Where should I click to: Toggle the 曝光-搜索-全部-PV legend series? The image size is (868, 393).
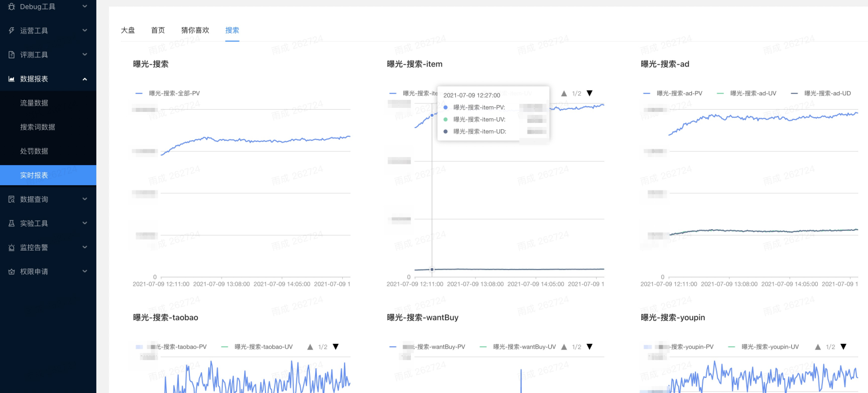click(167, 93)
